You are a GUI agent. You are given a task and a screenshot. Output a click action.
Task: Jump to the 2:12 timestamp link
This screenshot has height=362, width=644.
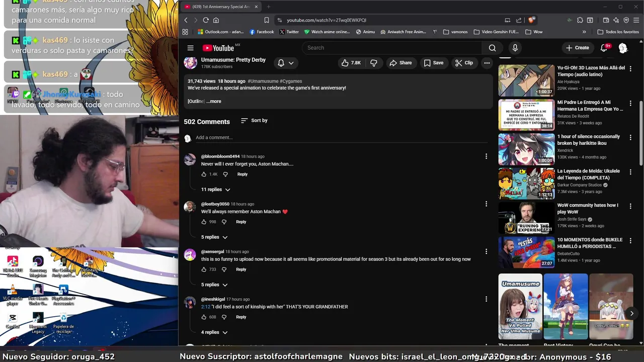[x=205, y=307]
